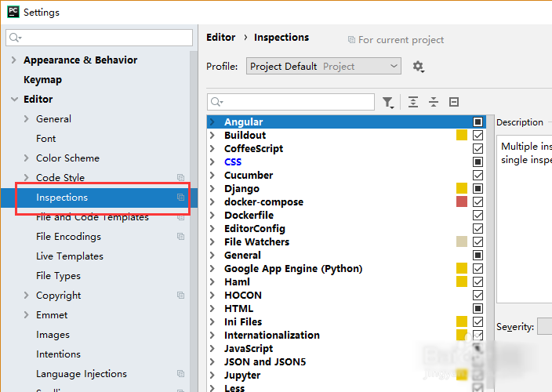
Task: Toggle the Google App Engine (Python) checkbox
Action: (478, 269)
